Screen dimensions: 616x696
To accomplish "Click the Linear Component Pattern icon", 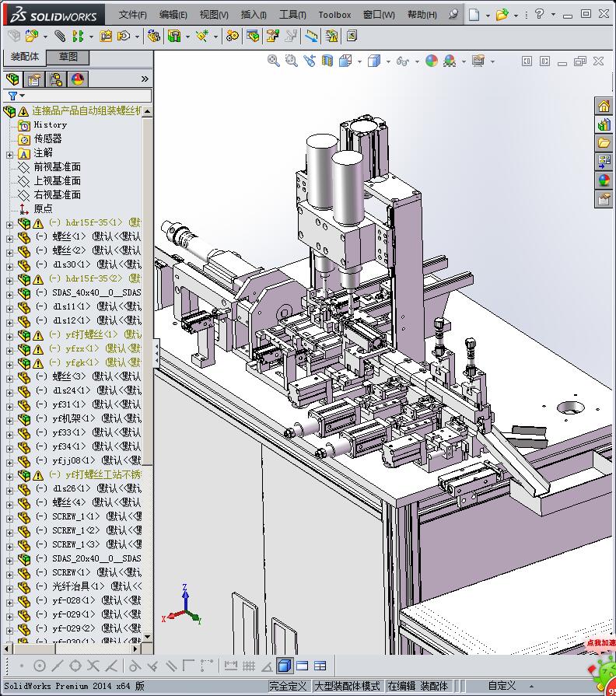I will (x=78, y=36).
